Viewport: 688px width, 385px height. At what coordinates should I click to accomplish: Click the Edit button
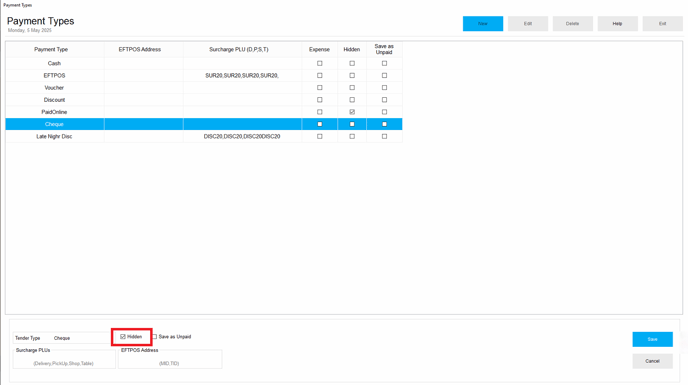coord(528,24)
